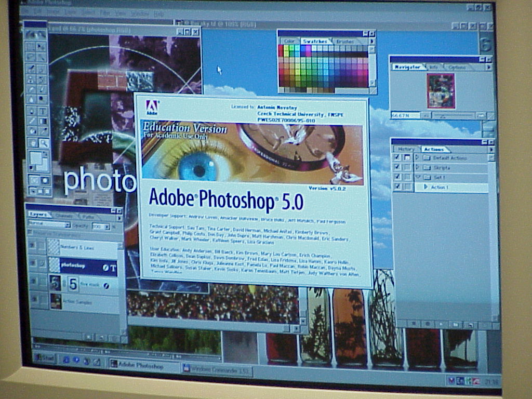Open the Swatches palette menu arrow
The width and height of the screenshot is (532, 399).
click(372, 41)
